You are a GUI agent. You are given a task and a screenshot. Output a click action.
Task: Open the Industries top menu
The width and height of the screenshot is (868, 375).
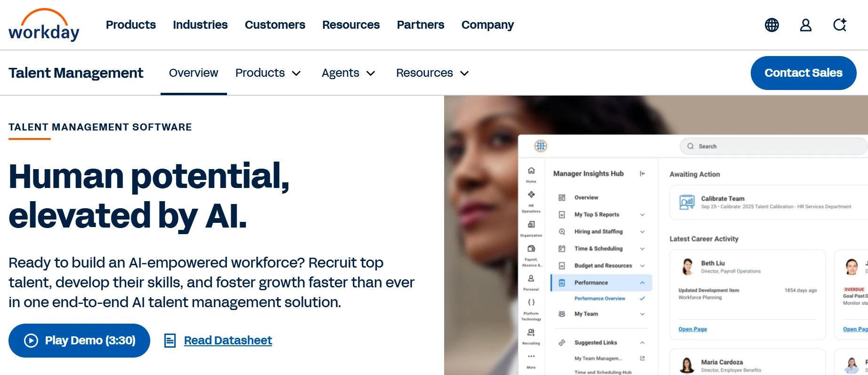point(200,25)
